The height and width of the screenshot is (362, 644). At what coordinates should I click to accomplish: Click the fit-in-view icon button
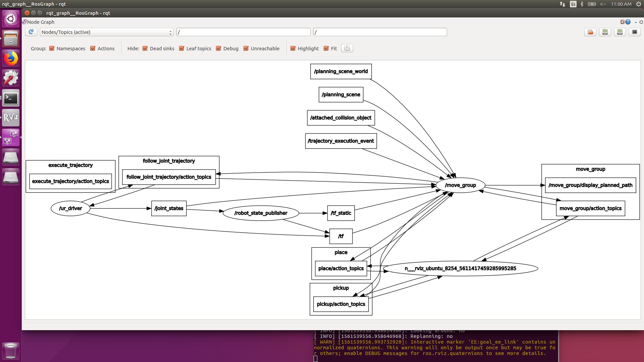click(347, 48)
